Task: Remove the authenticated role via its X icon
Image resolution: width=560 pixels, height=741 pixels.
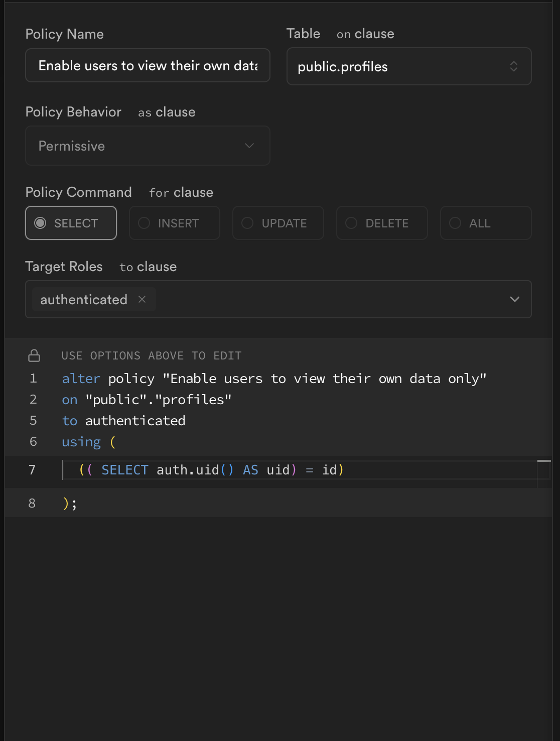Action: [142, 299]
